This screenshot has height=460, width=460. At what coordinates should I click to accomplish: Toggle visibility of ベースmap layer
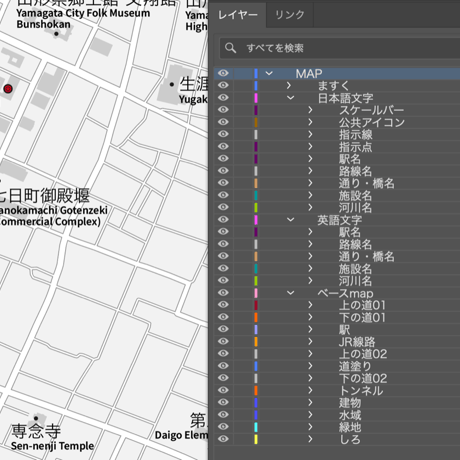[223, 293]
